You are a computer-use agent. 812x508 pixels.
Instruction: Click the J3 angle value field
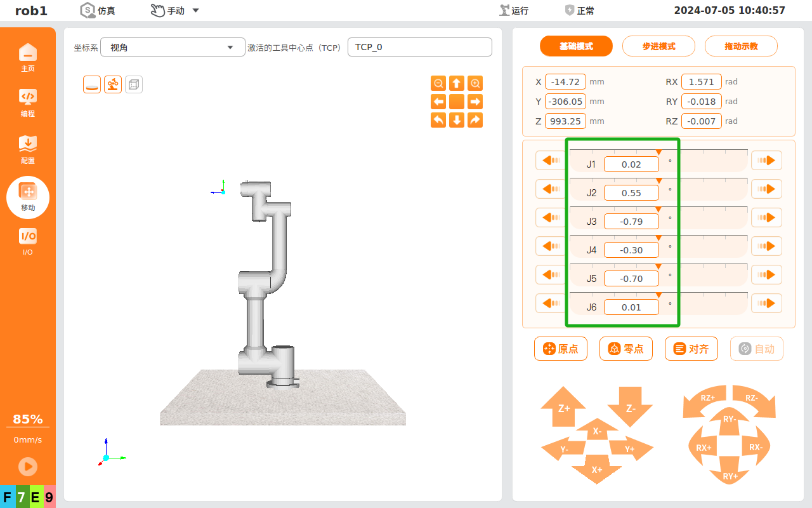coord(631,222)
